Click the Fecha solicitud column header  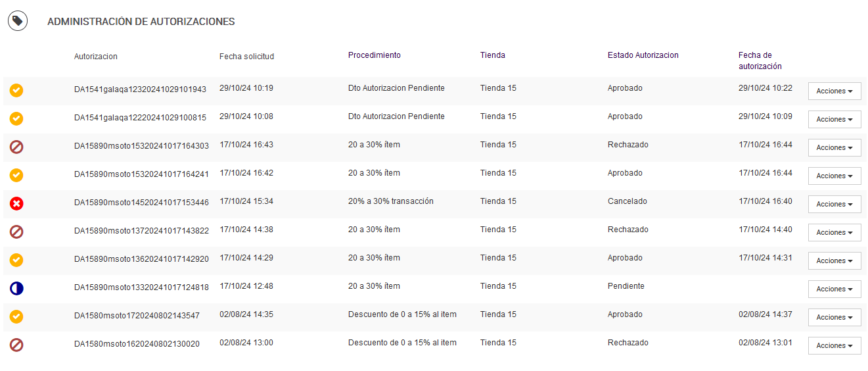pyautogui.click(x=246, y=57)
